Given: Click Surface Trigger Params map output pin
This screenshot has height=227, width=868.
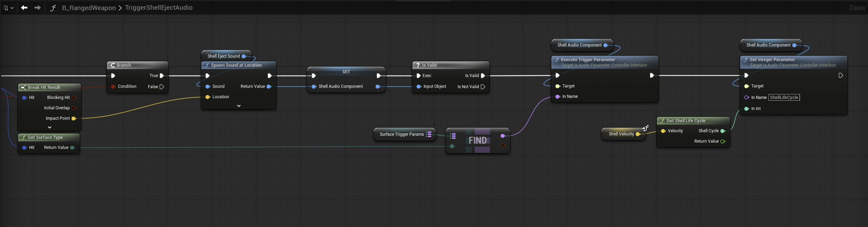Looking at the screenshot, I should (x=429, y=134).
